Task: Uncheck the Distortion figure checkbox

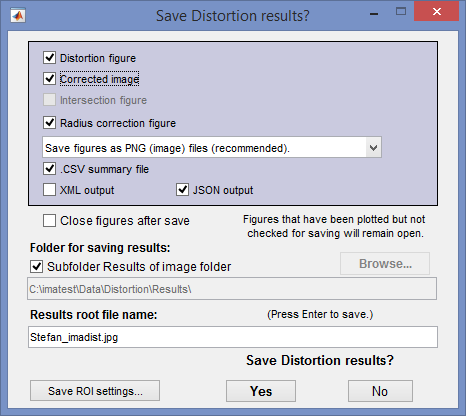Action: tap(49, 58)
